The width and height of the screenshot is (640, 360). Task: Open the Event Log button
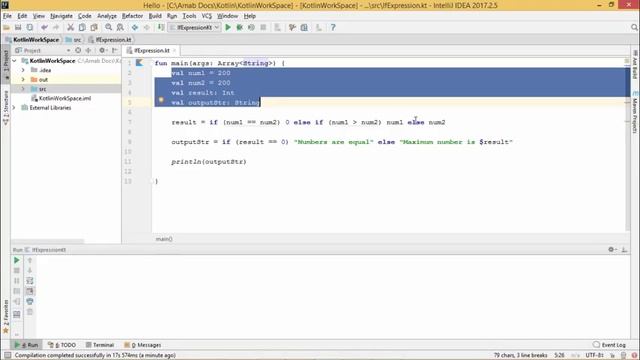click(609, 345)
